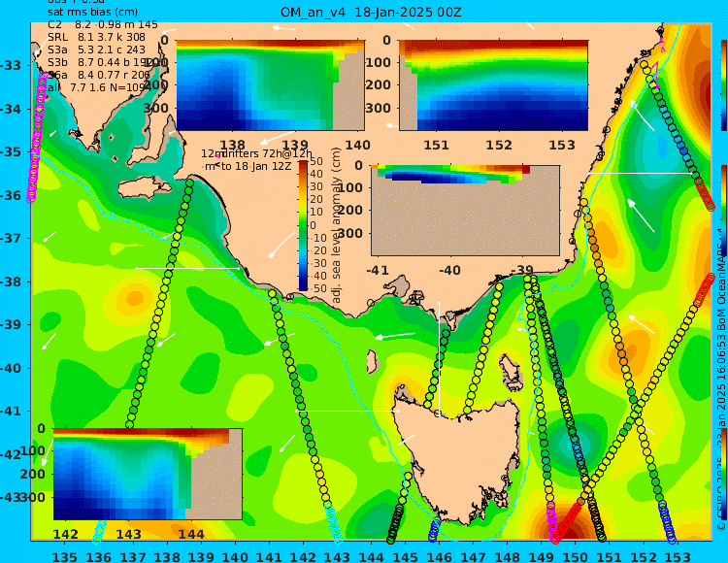728x563 pixels.
Task: Pick the dark red top of the anomaly colorbar
Action: point(303,163)
